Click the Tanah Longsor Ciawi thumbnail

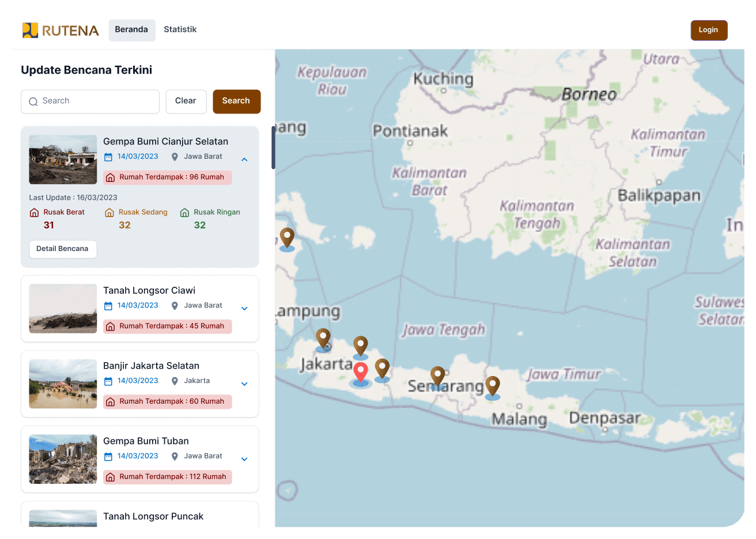pos(63,309)
